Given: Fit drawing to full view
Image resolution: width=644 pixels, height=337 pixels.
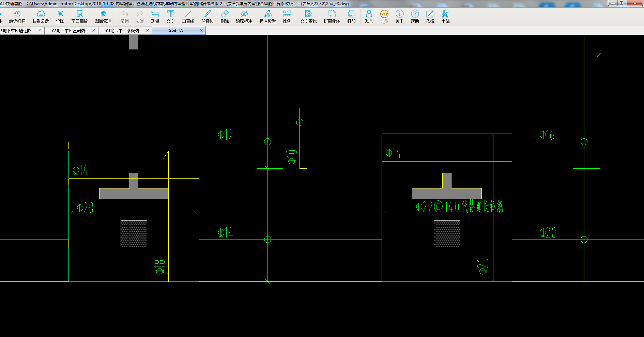Looking at the screenshot, I should point(60,17).
